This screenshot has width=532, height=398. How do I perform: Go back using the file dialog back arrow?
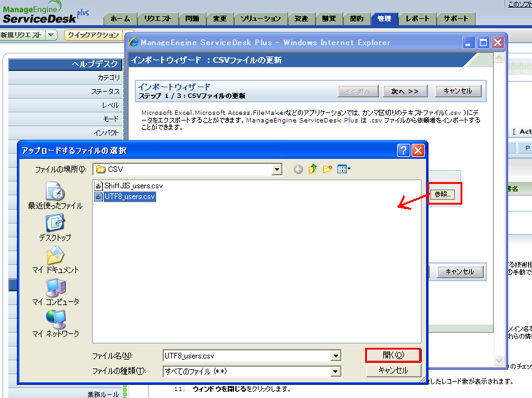(x=298, y=169)
